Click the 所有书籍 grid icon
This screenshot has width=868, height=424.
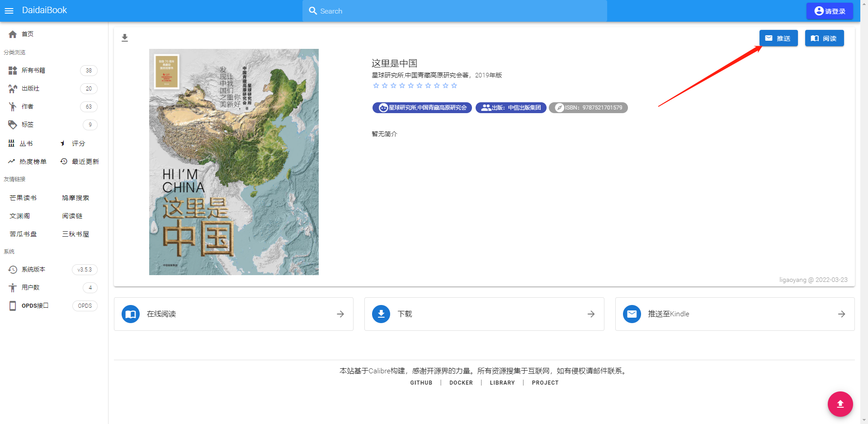pyautogui.click(x=13, y=70)
